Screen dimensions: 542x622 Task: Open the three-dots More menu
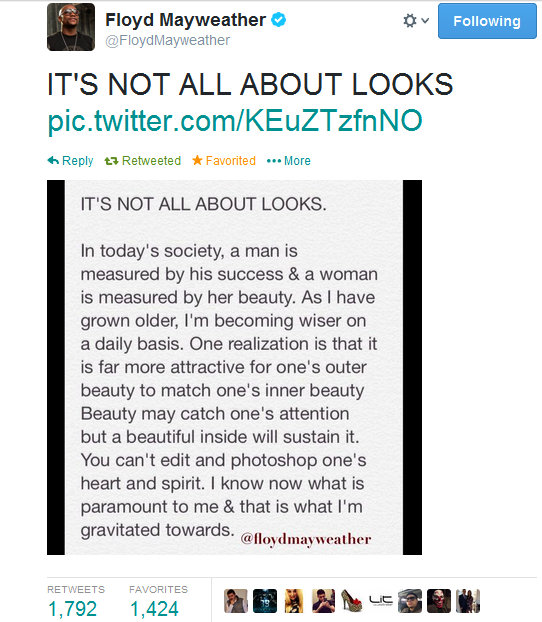click(274, 161)
